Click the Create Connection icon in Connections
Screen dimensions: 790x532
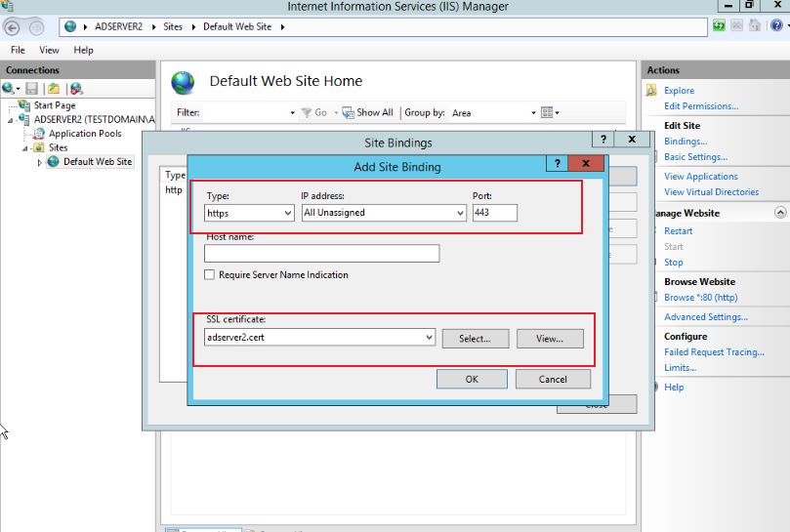click(8, 89)
